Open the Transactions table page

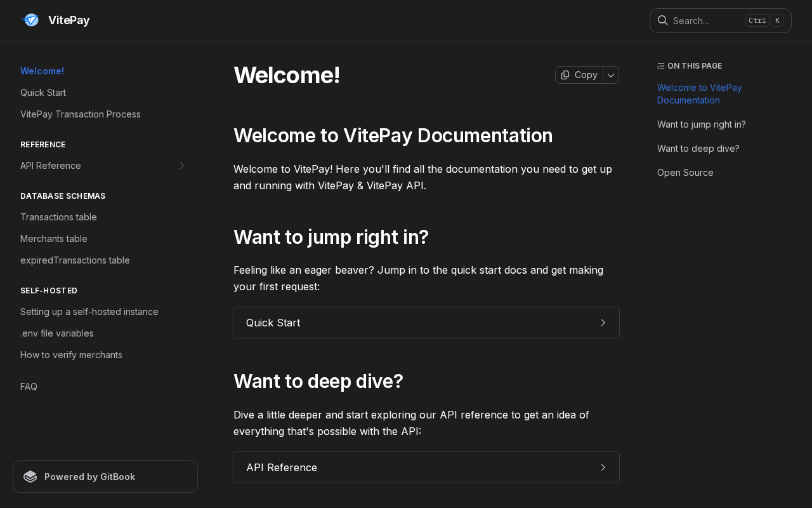pyautogui.click(x=58, y=217)
